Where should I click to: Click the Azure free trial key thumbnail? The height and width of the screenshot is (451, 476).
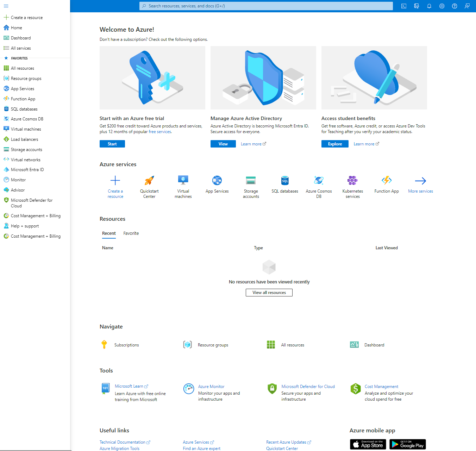pos(152,78)
